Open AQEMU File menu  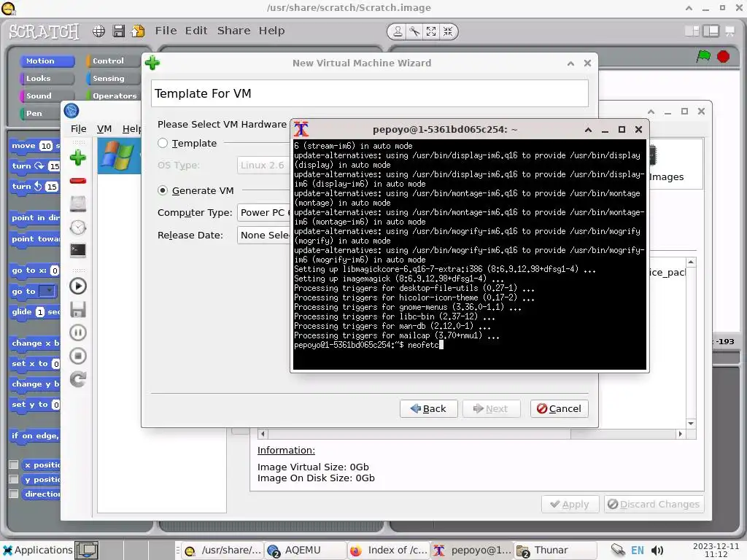coord(79,128)
